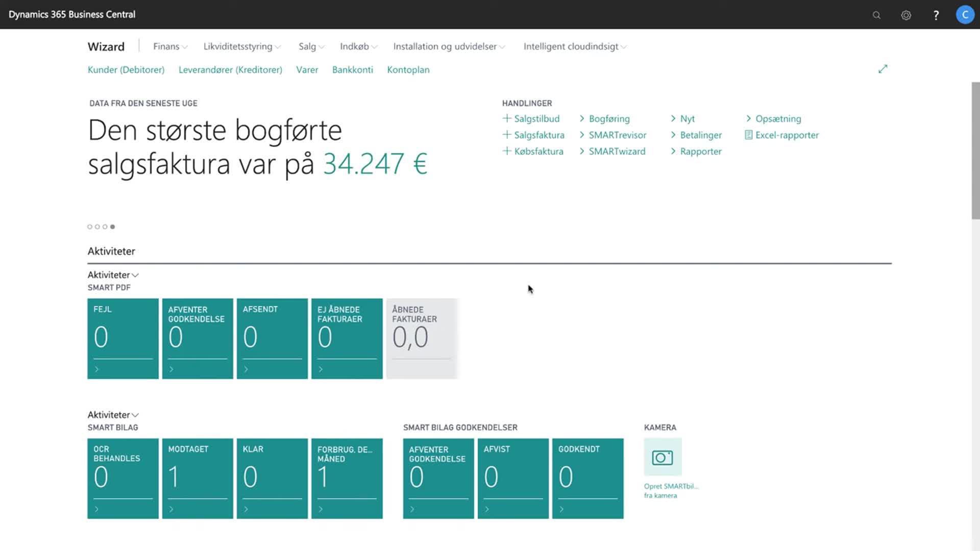Image resolution: width=980 pixels, height=551 pixels.
Task: Expand the Rapporter actions group
Action: point(696,151)
